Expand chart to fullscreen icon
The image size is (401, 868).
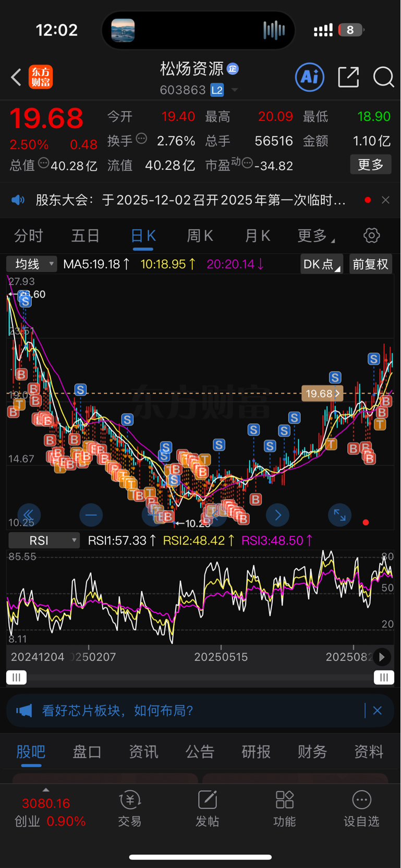[x=340, y=515]
